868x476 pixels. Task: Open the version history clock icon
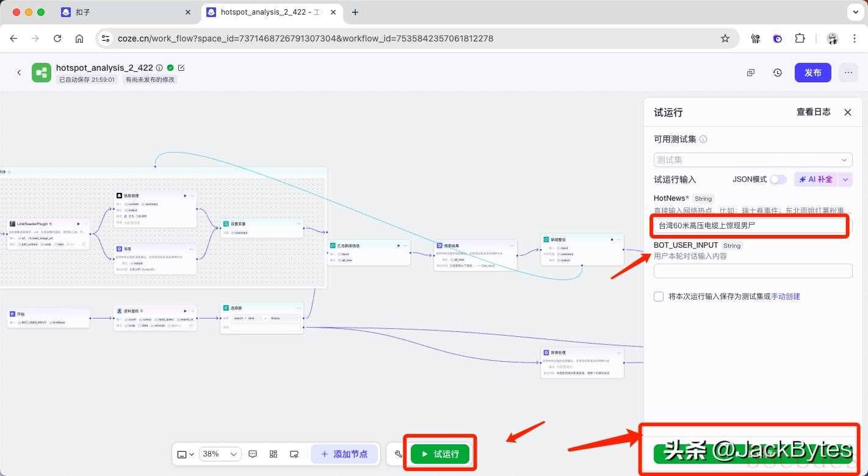777,73
